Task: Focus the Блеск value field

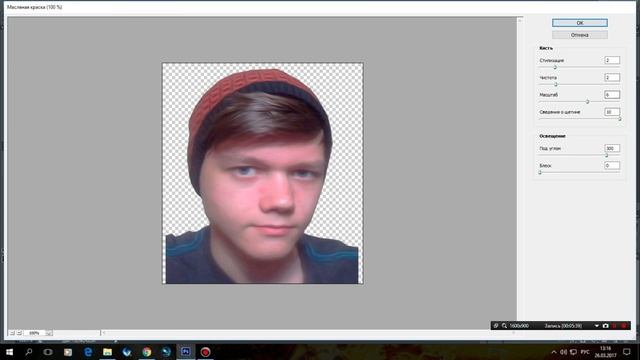Action: coord(612,166)
